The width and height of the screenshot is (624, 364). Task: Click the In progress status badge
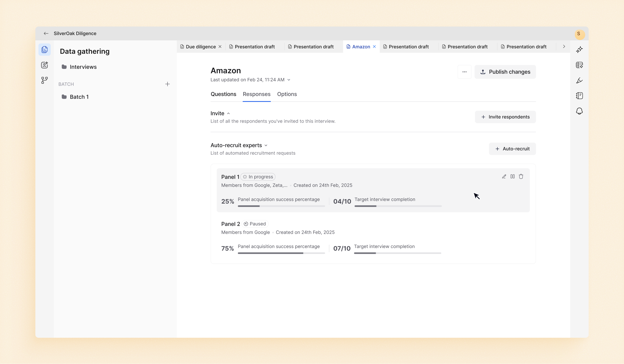click(258, 177)
